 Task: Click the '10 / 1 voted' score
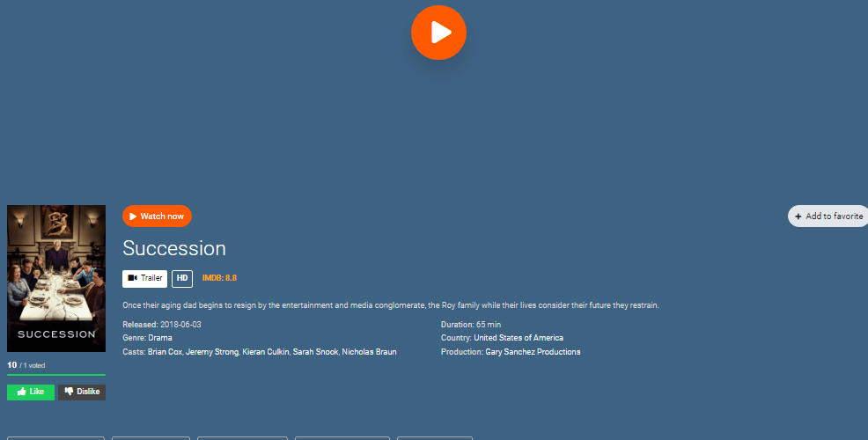(x=26, y=365)
